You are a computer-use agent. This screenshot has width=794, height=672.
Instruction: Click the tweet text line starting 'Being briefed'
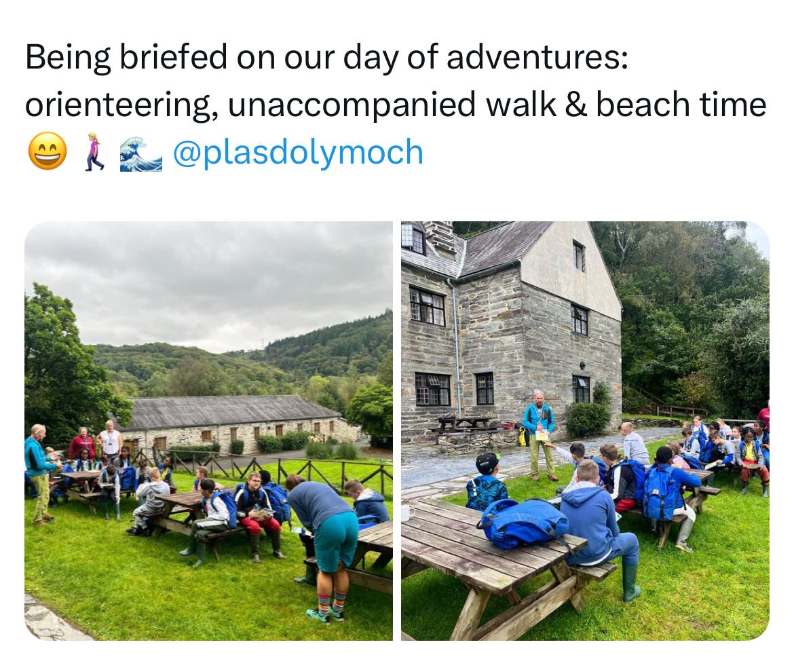[x=326, y=58]
